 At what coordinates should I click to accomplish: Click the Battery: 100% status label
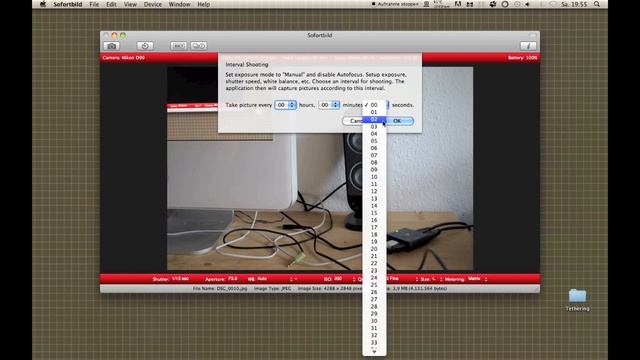click(x=522, y=58)
